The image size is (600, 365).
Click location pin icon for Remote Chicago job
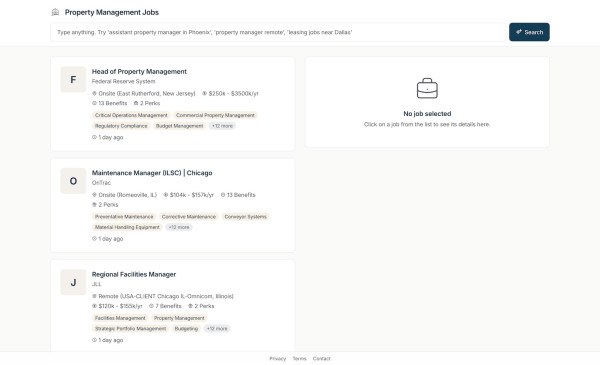(95, 296)
